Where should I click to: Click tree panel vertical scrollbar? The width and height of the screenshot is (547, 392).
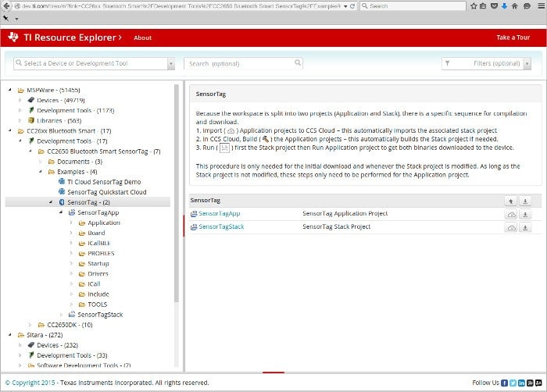(x=177, y=194)
